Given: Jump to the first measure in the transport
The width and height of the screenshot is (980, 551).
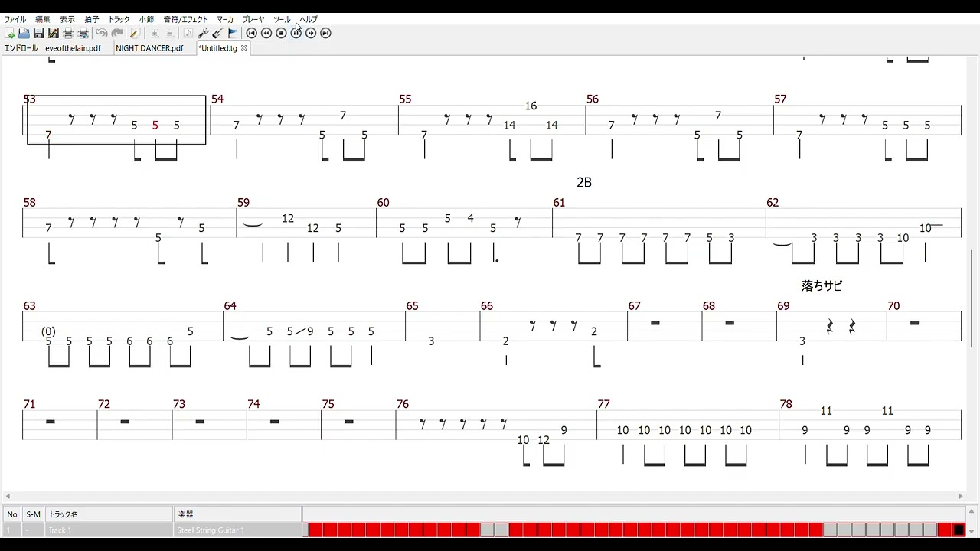Looking at the screenshot, I should click(251, 34).
